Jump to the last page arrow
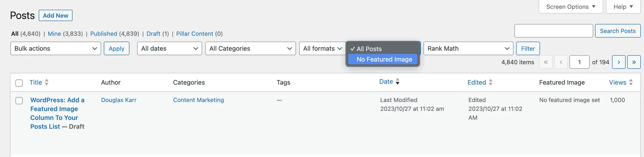 (634, 62)
